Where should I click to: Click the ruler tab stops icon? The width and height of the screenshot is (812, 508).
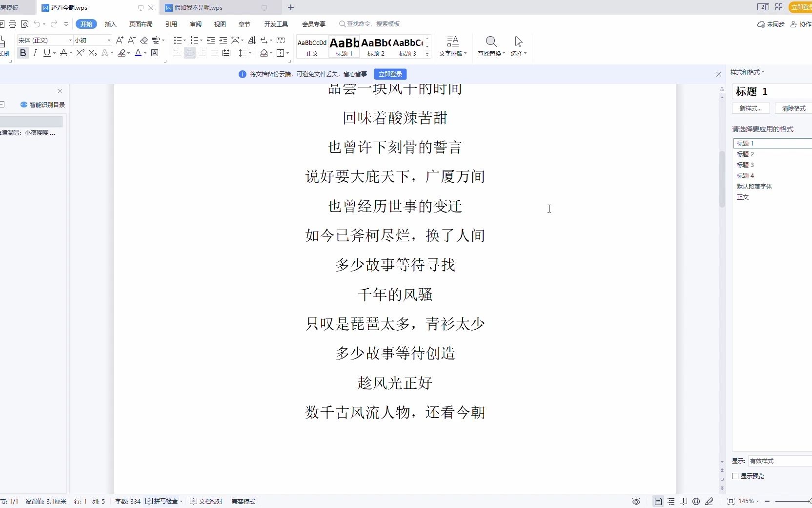click(x=281, y=40)
